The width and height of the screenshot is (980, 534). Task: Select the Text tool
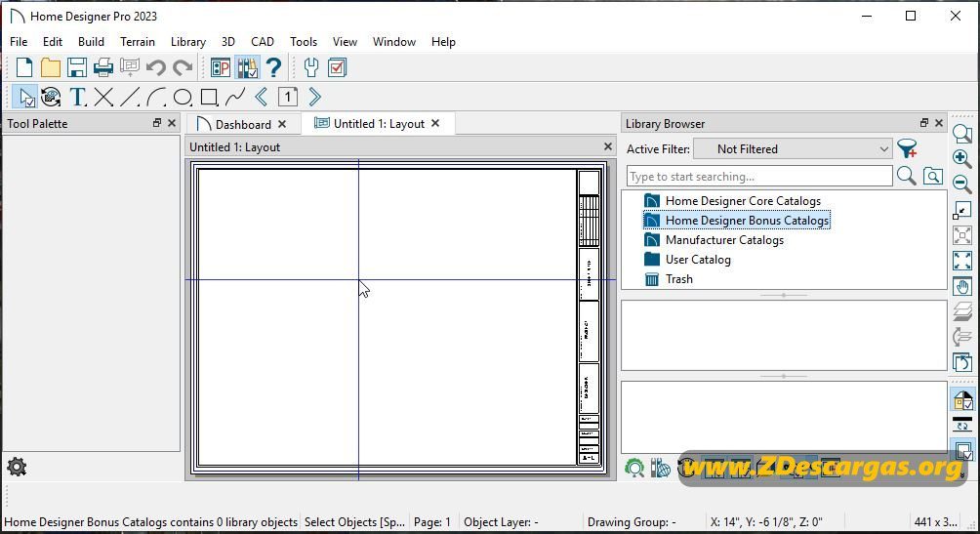77,97
